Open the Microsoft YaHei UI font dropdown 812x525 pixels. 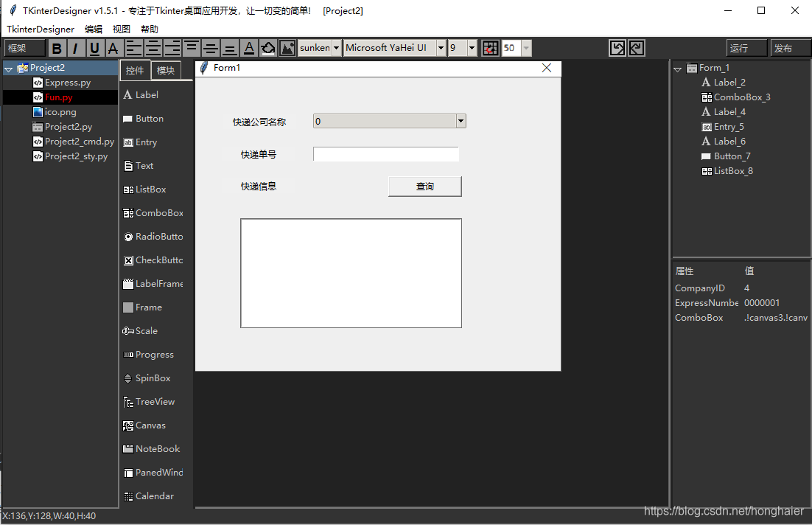pos(441,48)
